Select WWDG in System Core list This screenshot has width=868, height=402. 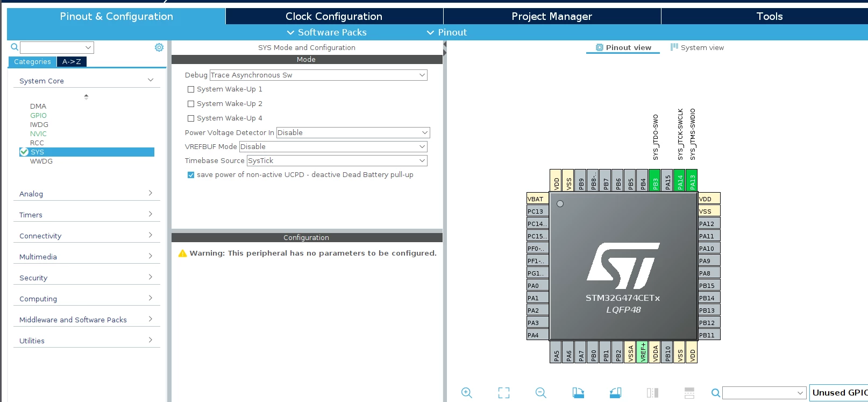[x=41, y=161]
